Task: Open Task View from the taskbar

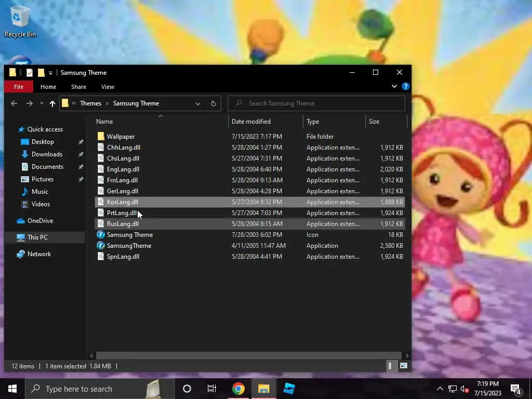Action: [x=212, y=389]
